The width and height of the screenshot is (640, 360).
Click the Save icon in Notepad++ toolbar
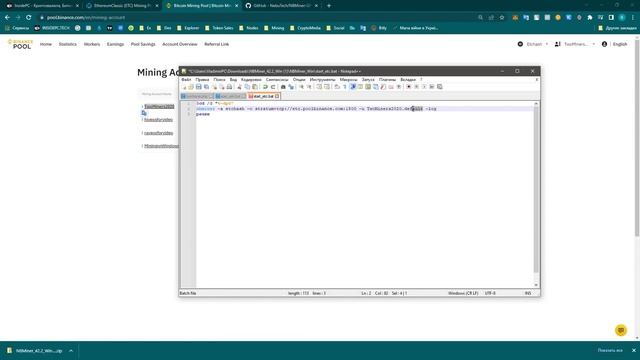(x=198, y=87)
